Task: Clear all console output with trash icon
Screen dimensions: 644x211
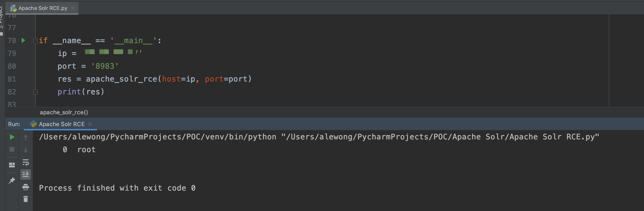Action: 25,199
